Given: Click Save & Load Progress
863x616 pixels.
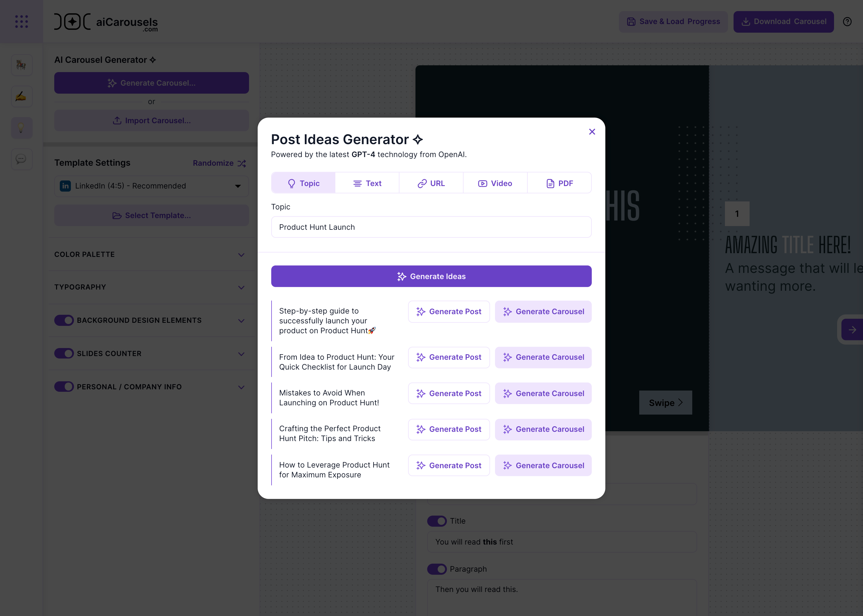Looking at the screenshot, I should 673,22.
